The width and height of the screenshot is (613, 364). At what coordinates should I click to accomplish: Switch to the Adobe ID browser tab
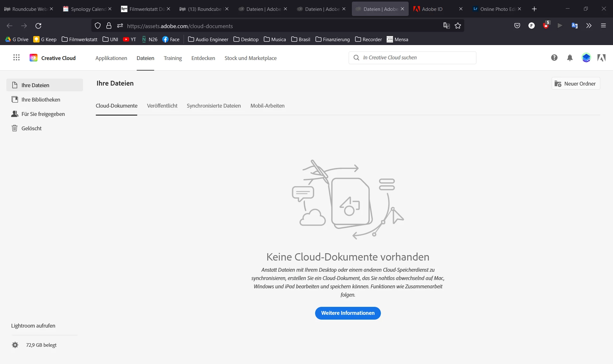coord(432,9)
